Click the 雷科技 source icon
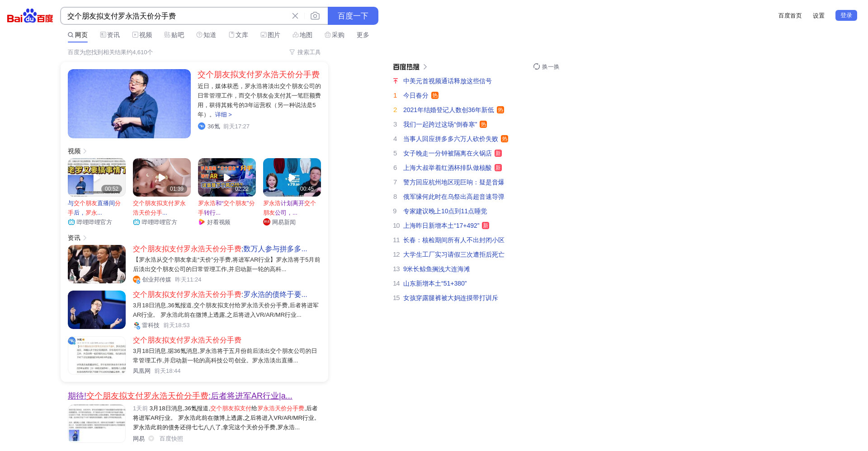This screenshot has height=451, width=868. (x=137, y=325)
